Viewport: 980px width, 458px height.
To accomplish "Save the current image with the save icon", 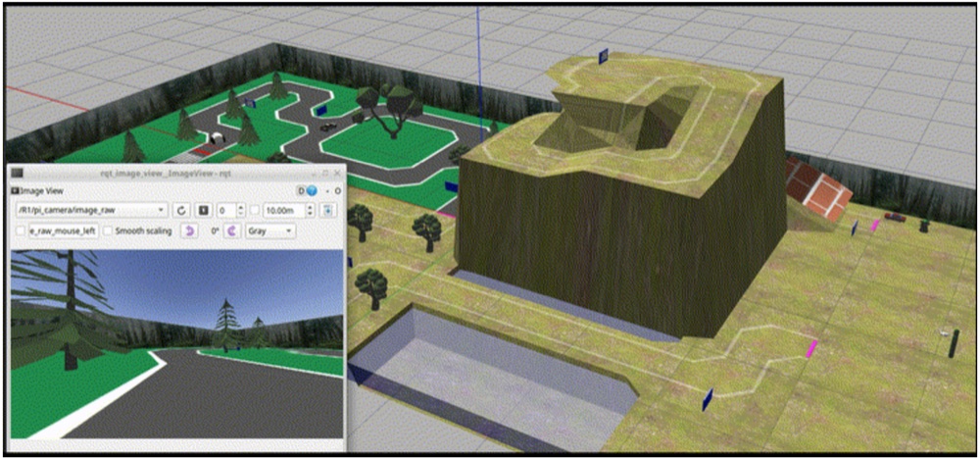I will pyautogui.click(x=328, y=210).
